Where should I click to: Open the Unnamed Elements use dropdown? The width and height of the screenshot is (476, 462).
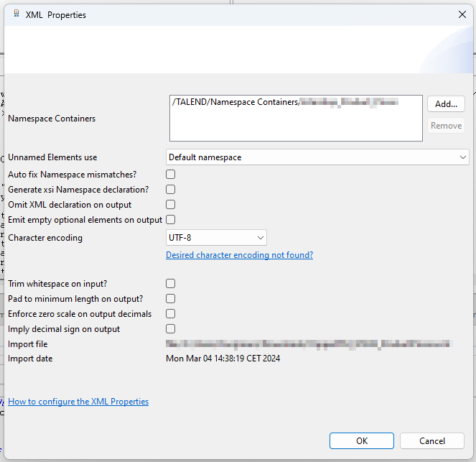(x=317, y=157)
